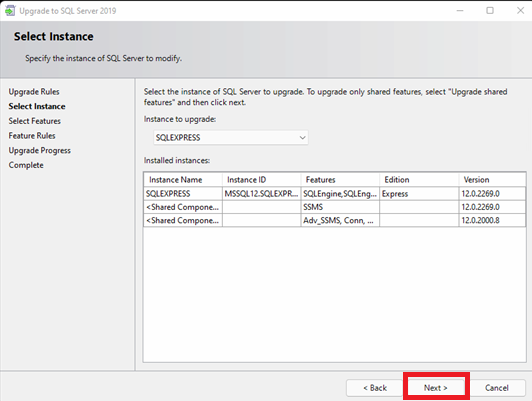Select the SQLEXPRESS combo box field
Image resolution: width=532 pixels, height=401 pixels.
click(x=231, y=138)
